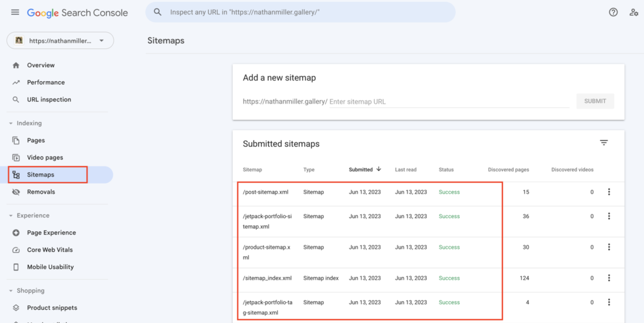Click the 30 discovered pages value

click(526, 248)
